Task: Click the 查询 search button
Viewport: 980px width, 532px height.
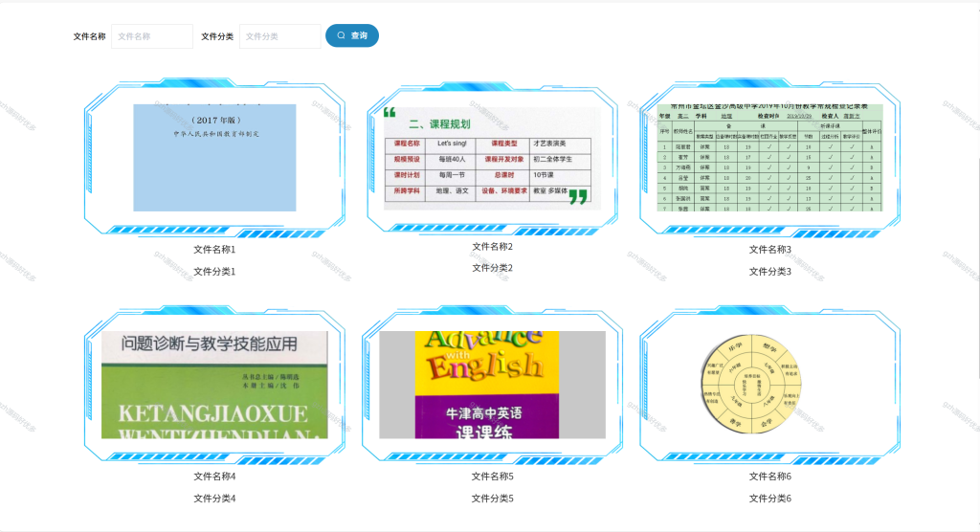Action: click(352, 35)
